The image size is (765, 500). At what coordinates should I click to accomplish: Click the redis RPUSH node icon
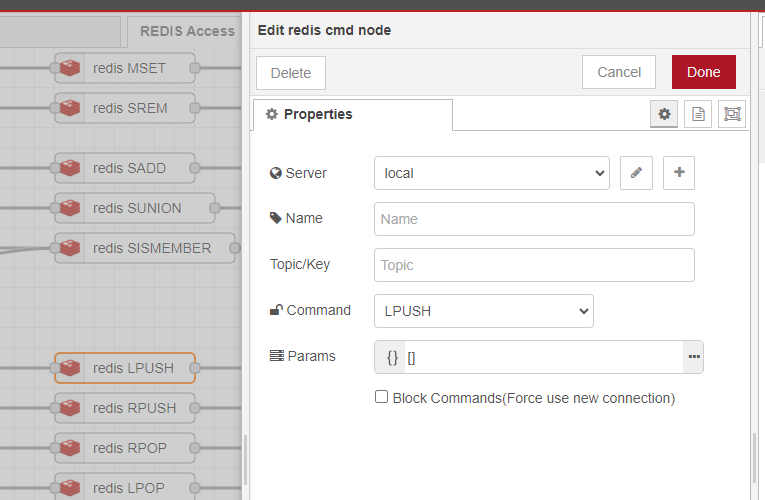click(70, 408)
